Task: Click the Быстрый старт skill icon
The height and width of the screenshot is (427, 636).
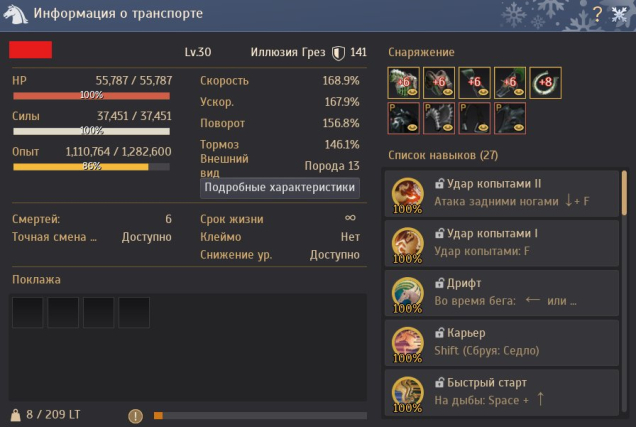Action: pyautogui.click(x=408, y=393)
